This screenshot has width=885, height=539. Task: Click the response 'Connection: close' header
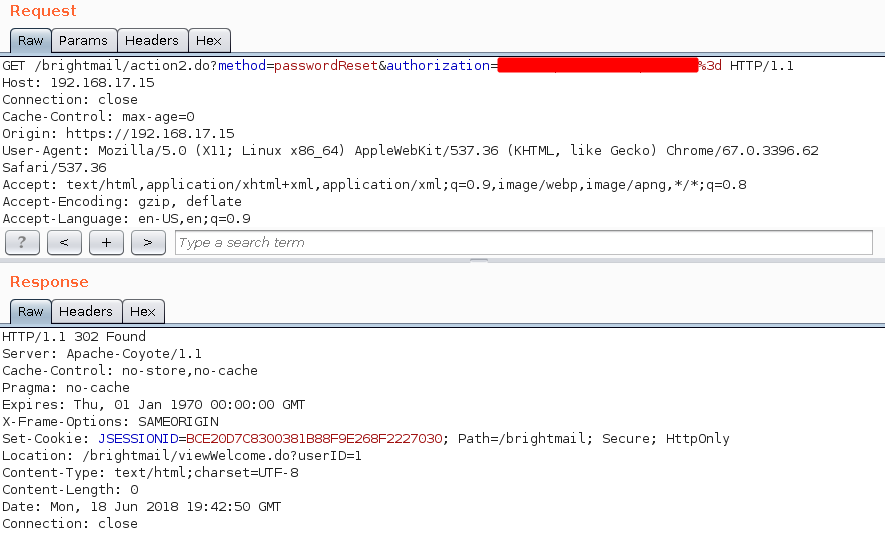(x=70, y=523)
